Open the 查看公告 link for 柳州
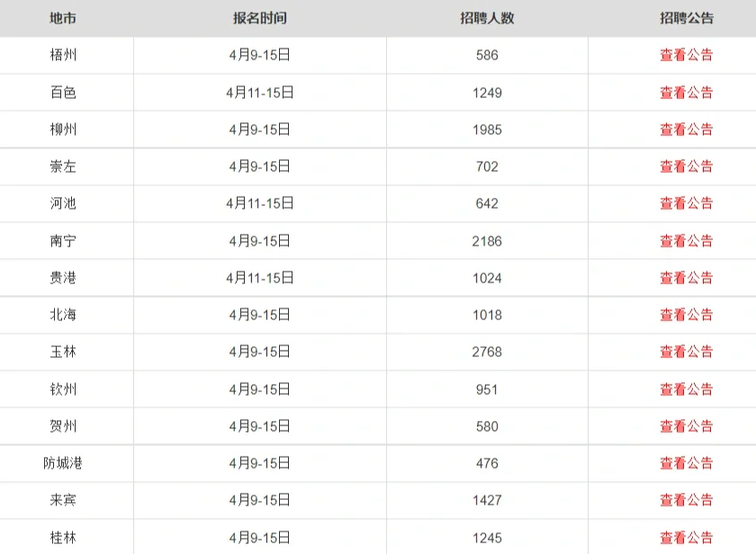The image size is (756, 554). point(686,130)
